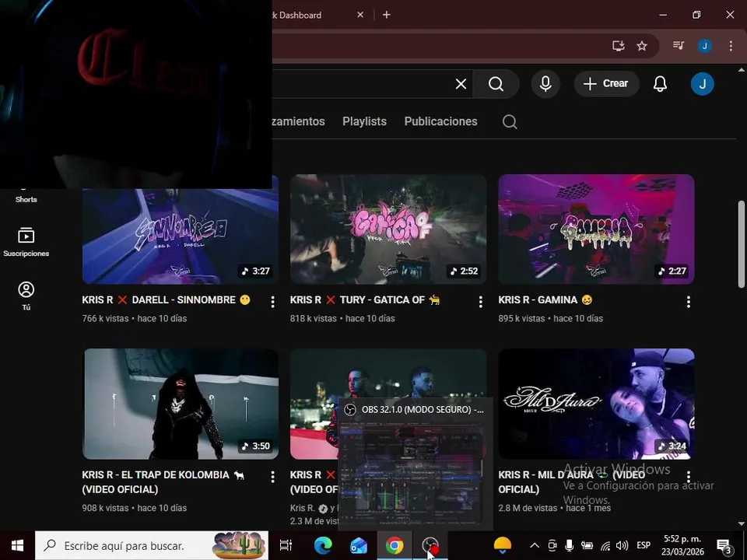Search within the channel using magnifier icon
The height and width of the screenshot is (560, 747).
click(510, 122)
